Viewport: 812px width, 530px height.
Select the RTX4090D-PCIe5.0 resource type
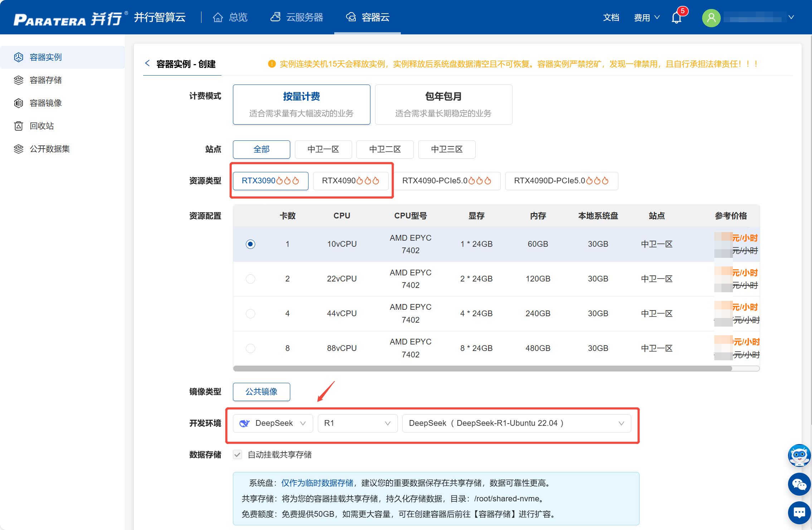[561, 181]
